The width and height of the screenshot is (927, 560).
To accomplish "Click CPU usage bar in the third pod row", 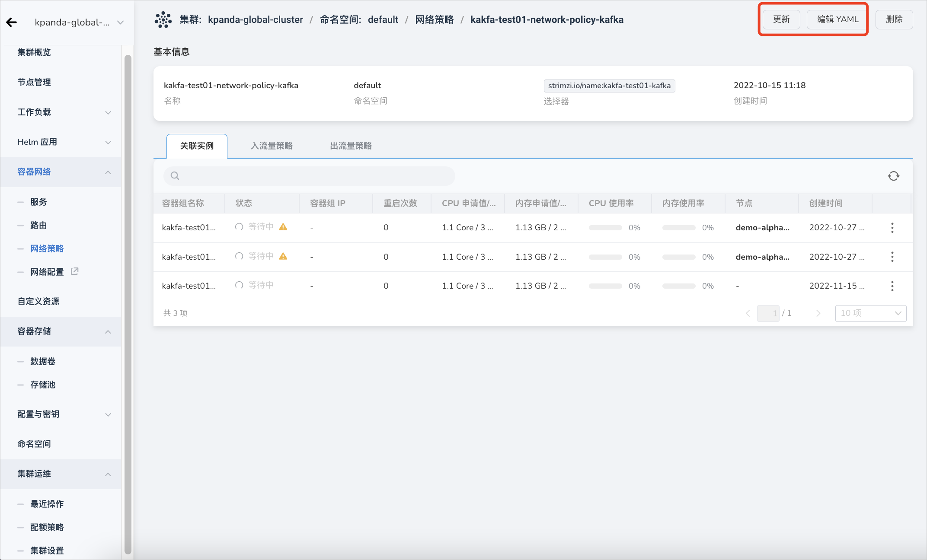I will click(605, 286).
